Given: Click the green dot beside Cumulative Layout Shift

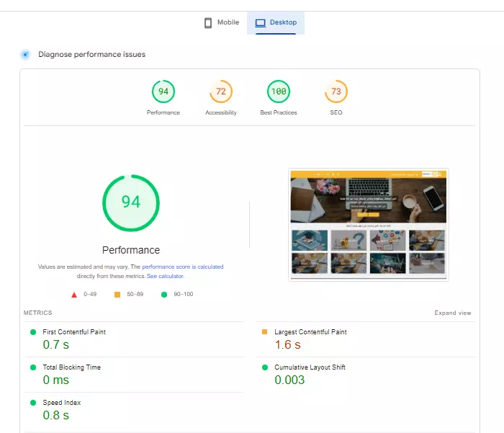Looking at the screenshot, I should pos(265,367).
